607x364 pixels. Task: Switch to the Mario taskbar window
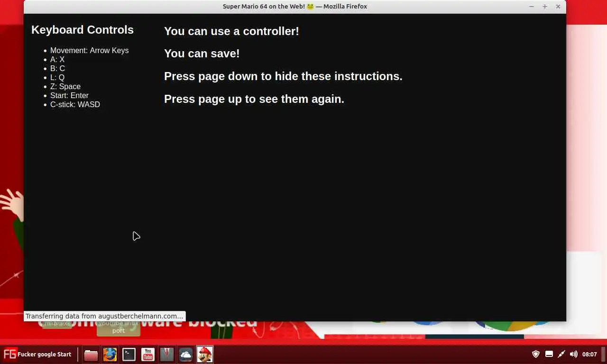(204, 355)
